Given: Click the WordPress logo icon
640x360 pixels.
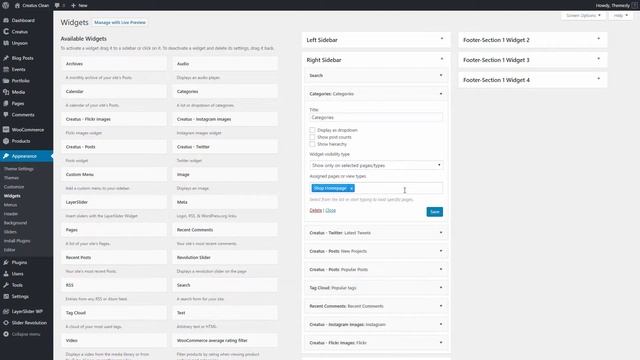Looking at the screenshot, I should pyautogui.click(x=6, y=5).
